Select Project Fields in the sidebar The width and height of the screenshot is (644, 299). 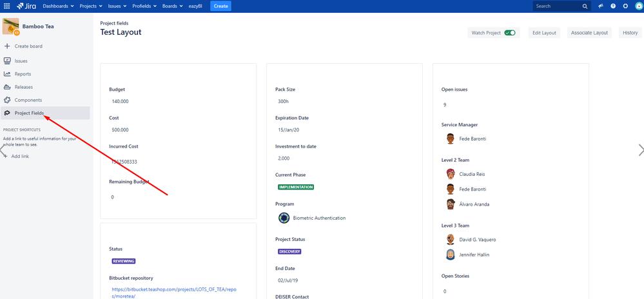[45, 113]
